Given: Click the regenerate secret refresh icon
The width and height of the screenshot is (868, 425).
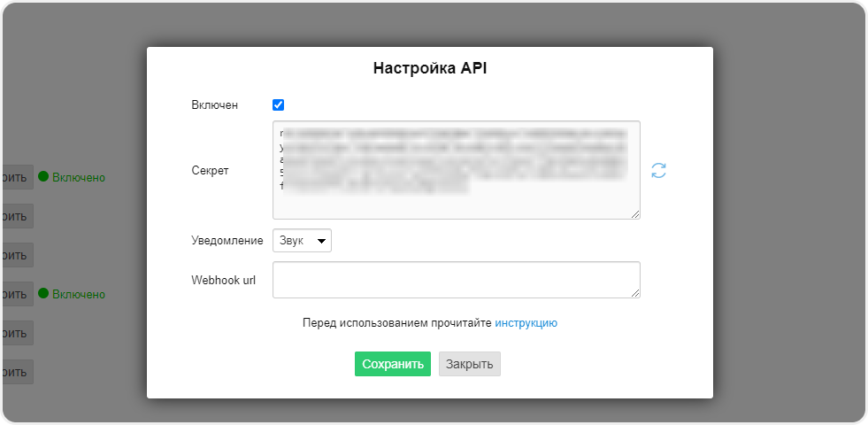Looking at the screenshot, I should pyautogui.click(x=658, y=170).
